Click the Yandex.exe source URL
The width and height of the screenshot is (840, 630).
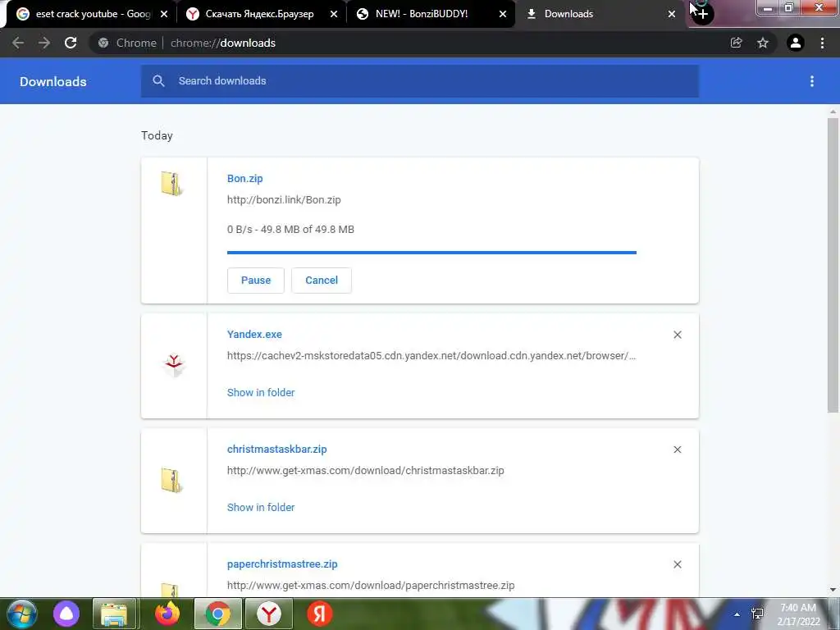point(431,356)
